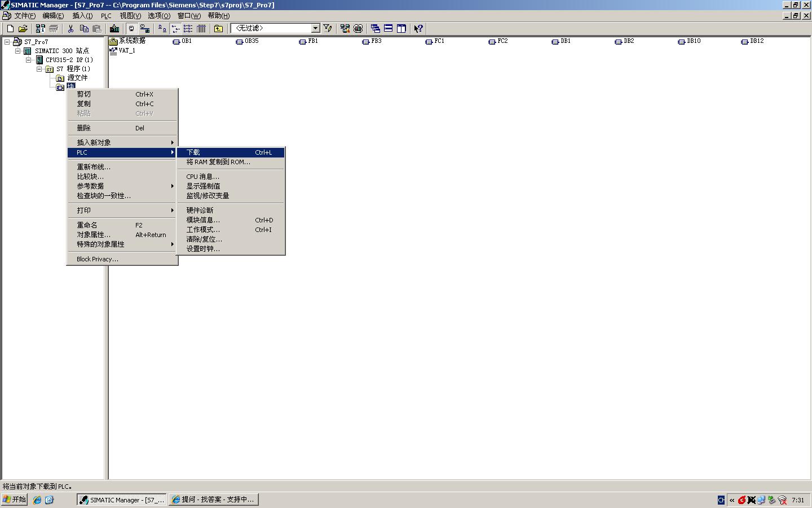Click the Up One Level folder icon
The width and height of the screenshot is (812, 508).
[x=219, y=28]
